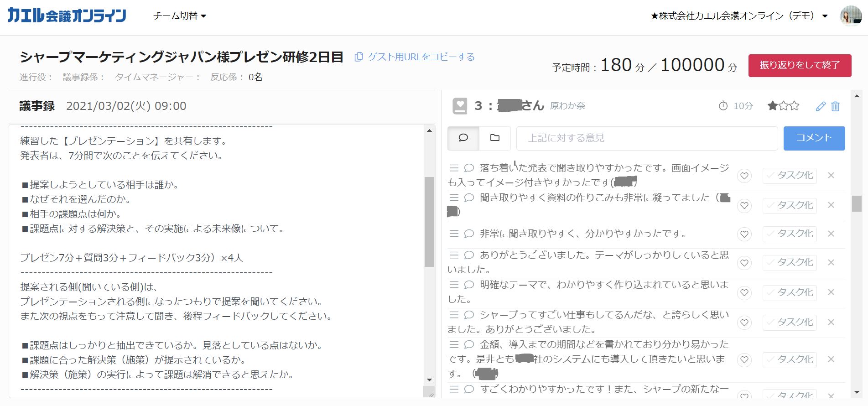Image resolution: width=868 pixels, height=406 pixels.
Task: Copy guest URL via ゲスト用URLをコピーする
Action: point(415,57)
